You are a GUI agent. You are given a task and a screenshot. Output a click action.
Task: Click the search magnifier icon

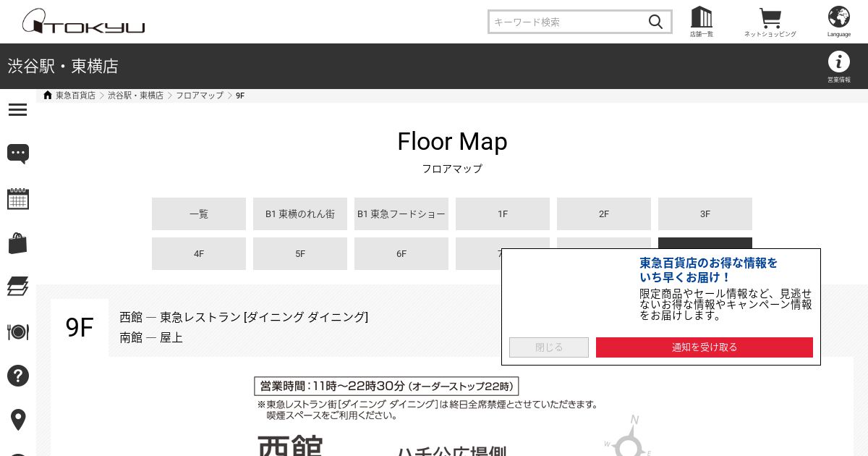(655, 22)
